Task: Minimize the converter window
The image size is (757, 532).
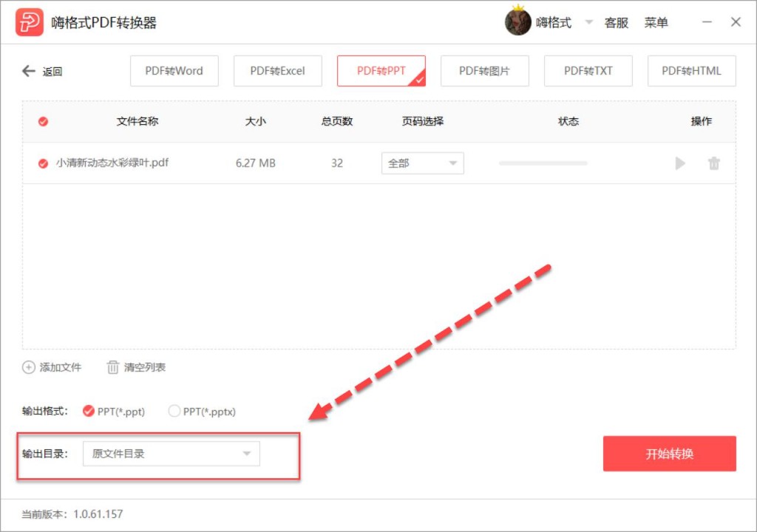Action: 707,22
